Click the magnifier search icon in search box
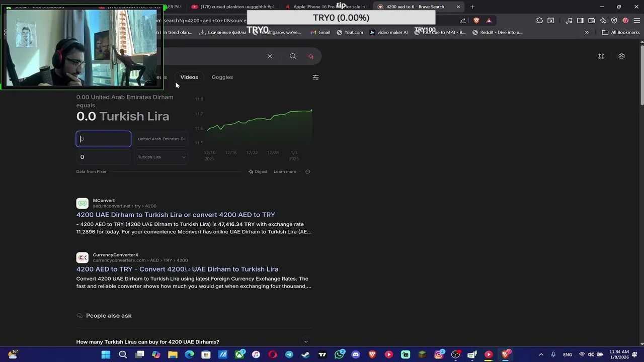 click(293, 56)
